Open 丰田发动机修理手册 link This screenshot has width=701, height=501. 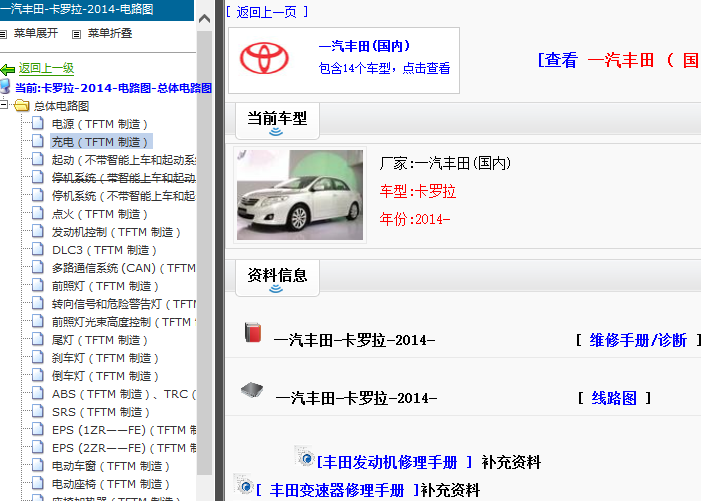(x=393, y=462)
